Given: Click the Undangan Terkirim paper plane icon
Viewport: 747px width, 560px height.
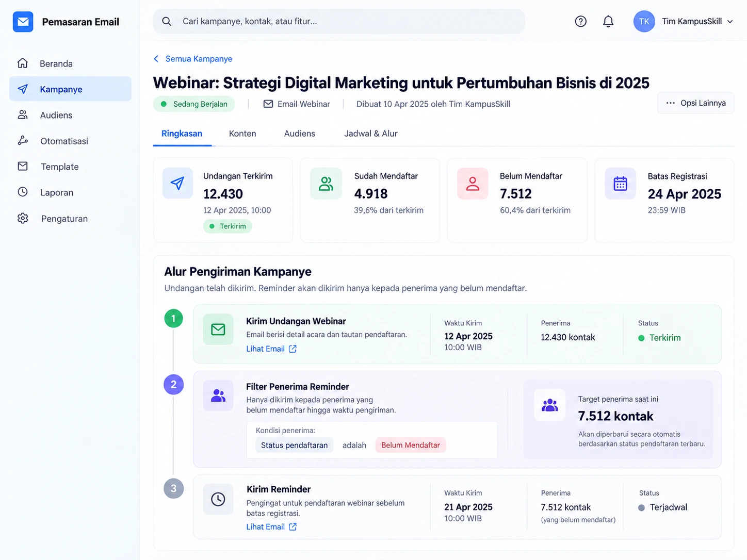Looking at the screenshot, I should click(177, 183).
